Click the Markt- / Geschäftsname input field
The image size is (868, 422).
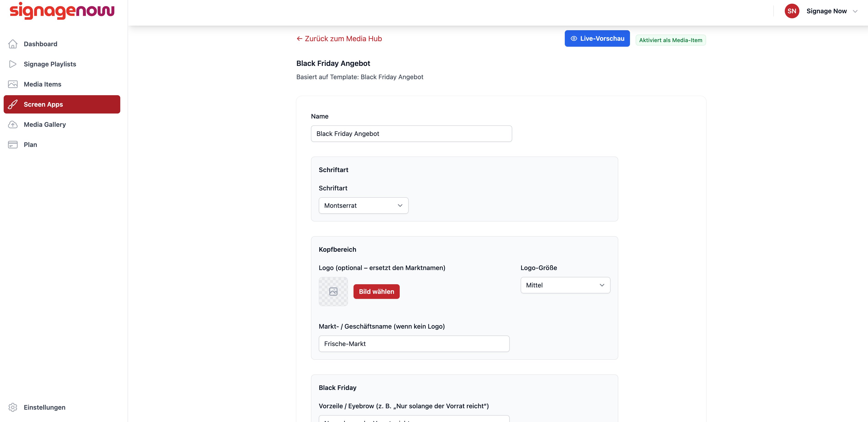414,344
